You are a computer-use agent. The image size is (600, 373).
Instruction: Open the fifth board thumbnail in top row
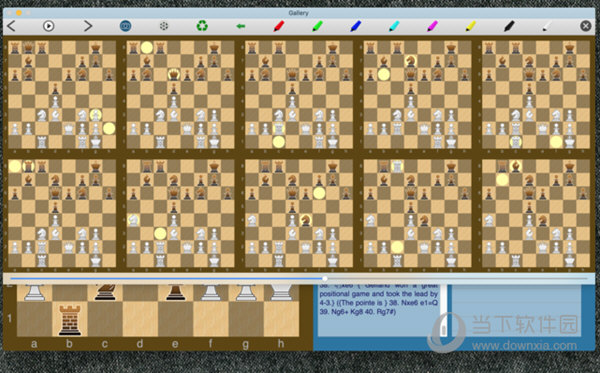tap(536, 94)
